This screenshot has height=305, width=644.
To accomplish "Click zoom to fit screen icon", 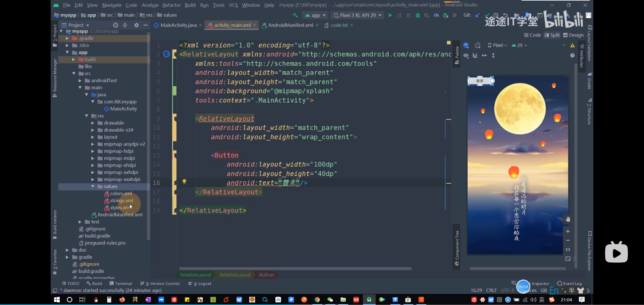I will coord(568,259).
